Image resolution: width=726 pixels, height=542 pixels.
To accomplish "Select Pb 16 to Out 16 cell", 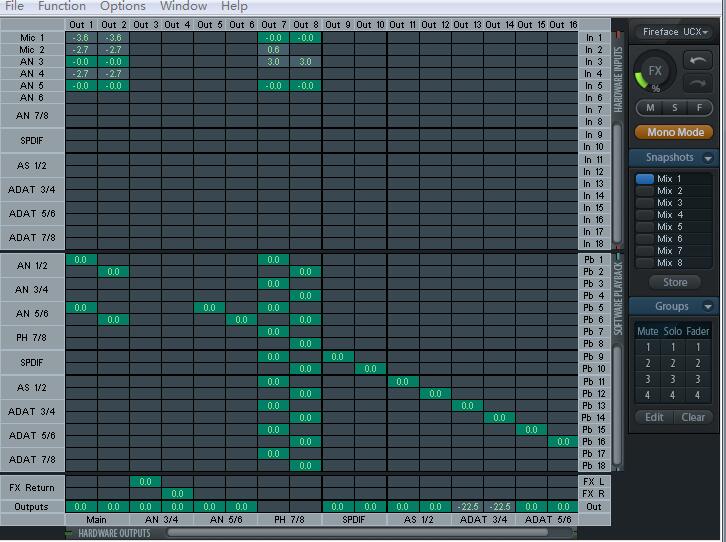I will (563, 442).
